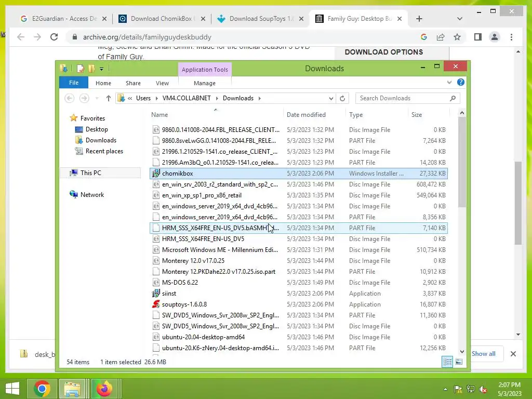Close the Download SoupToys tab
Screen dimensions: 532x399
[x=301, y=19]
